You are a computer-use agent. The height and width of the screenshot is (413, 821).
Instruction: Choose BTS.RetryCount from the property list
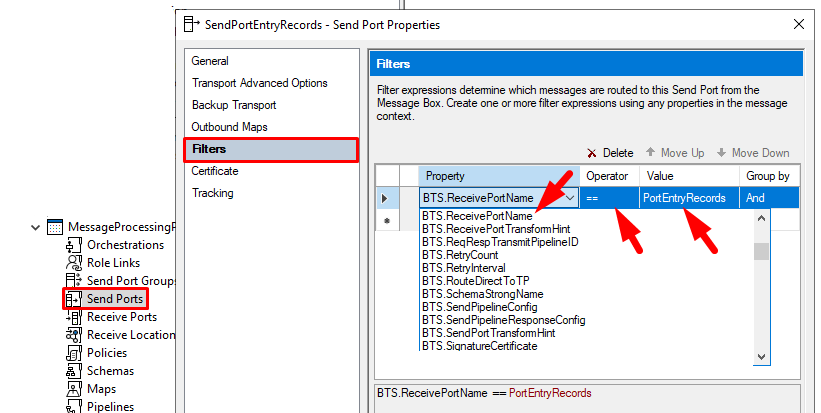coord(457,255)
